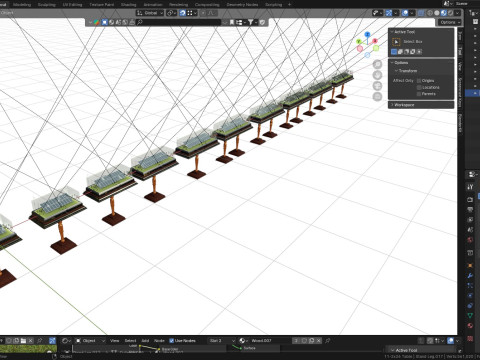
Task: Open the material slot dropdown
Action: (222, 341)
